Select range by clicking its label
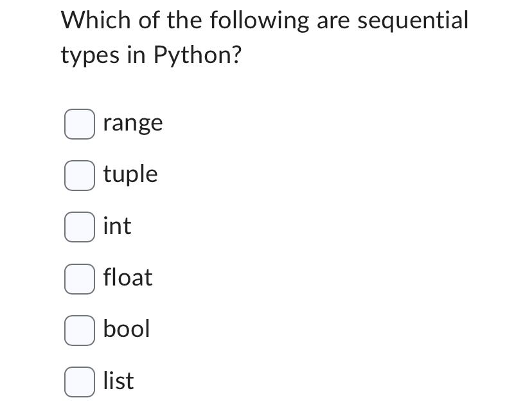Viewport: 532px width, 418px height. click(133, 122)
